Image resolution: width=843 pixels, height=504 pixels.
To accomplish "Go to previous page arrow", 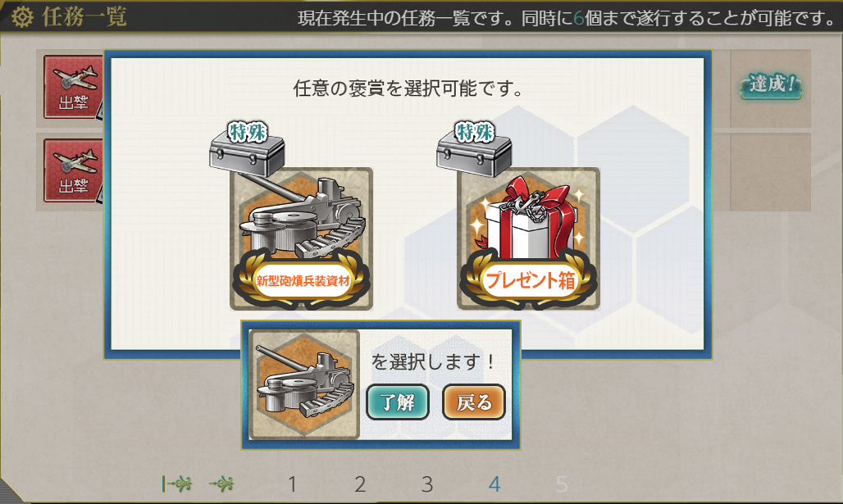I will (221, 484).
